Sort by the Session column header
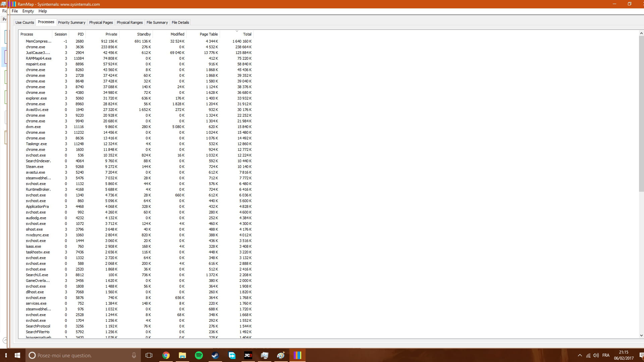 [60, 34]
